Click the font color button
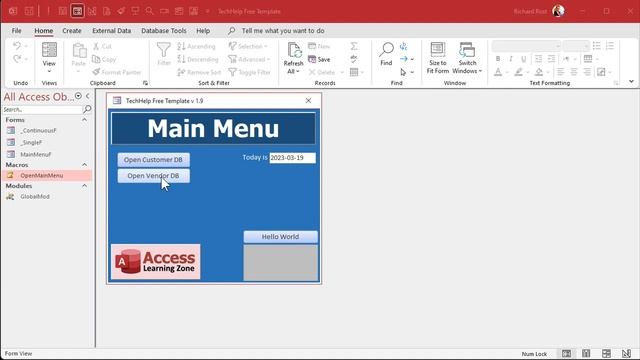The width and height of the screenshot is (640, 360). (498, 72)
